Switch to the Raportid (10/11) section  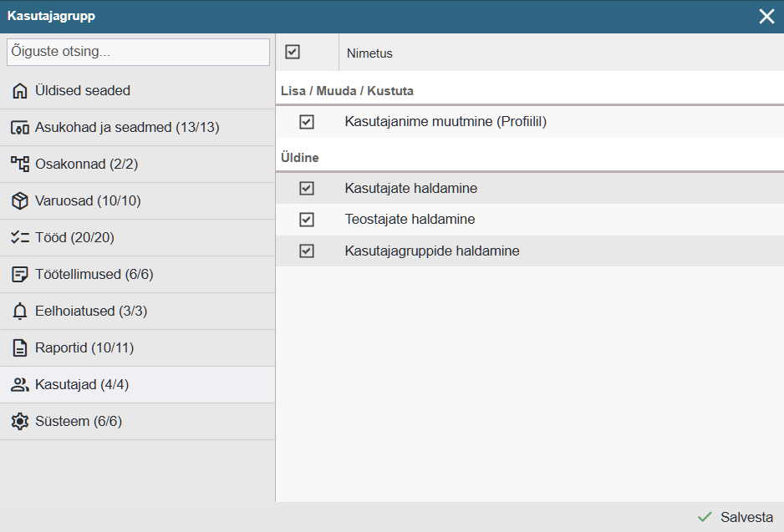[x=84, y=348]
